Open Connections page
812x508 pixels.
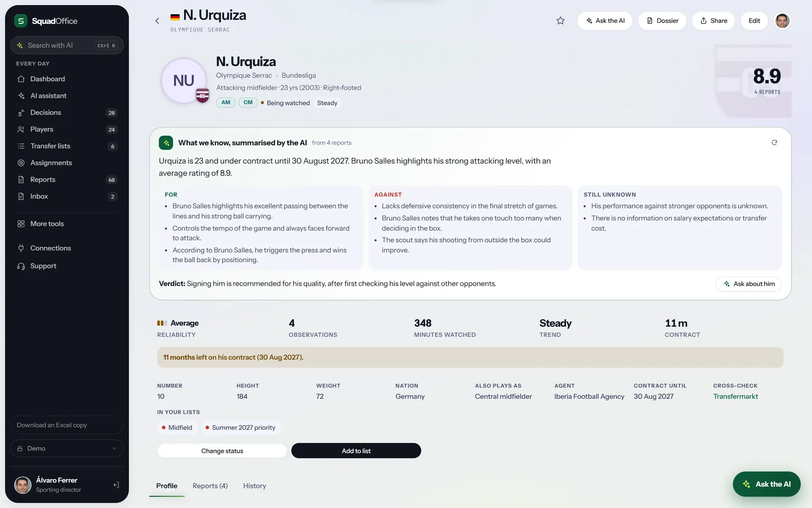67,248
